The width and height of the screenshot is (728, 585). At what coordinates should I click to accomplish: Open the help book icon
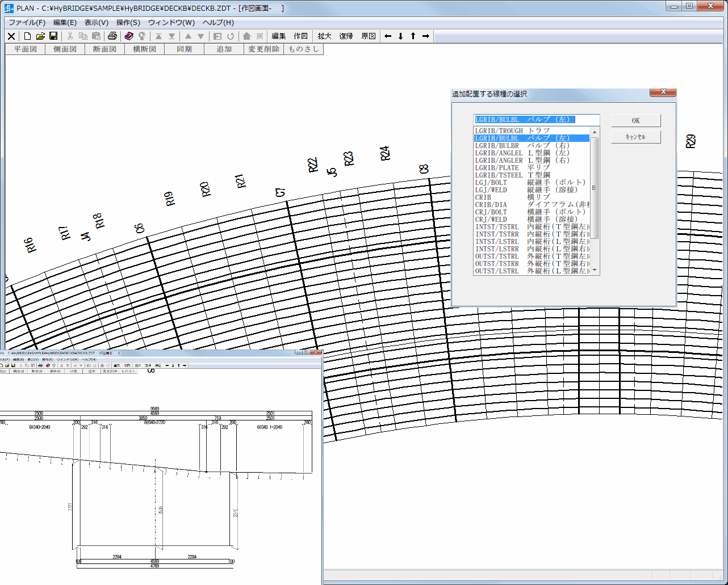[129, 36]
